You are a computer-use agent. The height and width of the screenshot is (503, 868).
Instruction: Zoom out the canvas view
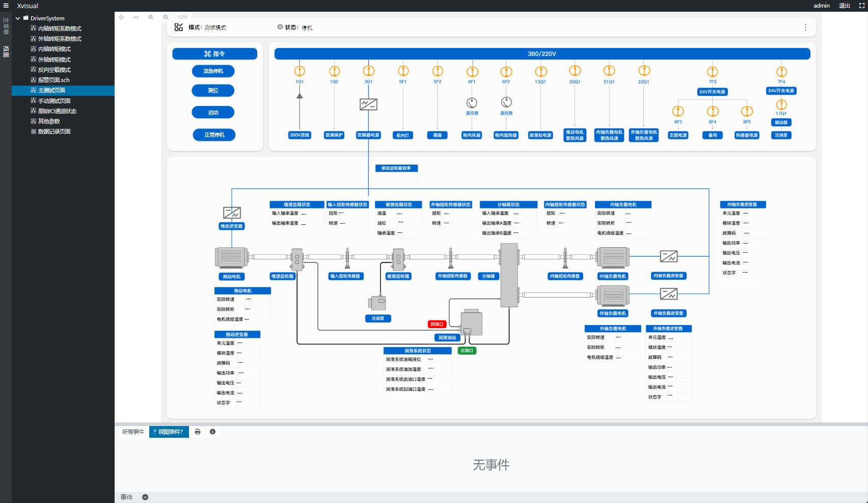click(151, 17)
